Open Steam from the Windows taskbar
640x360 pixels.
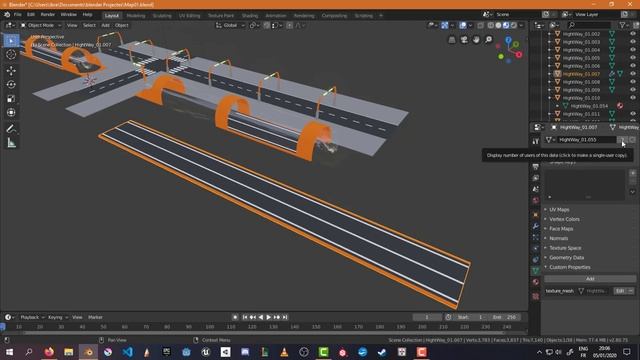[382, 352]
